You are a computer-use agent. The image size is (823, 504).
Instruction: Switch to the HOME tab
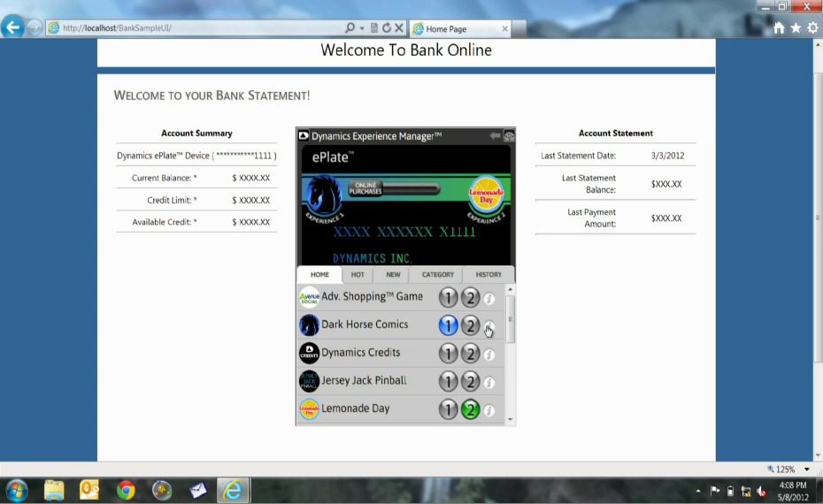point(319,274)
